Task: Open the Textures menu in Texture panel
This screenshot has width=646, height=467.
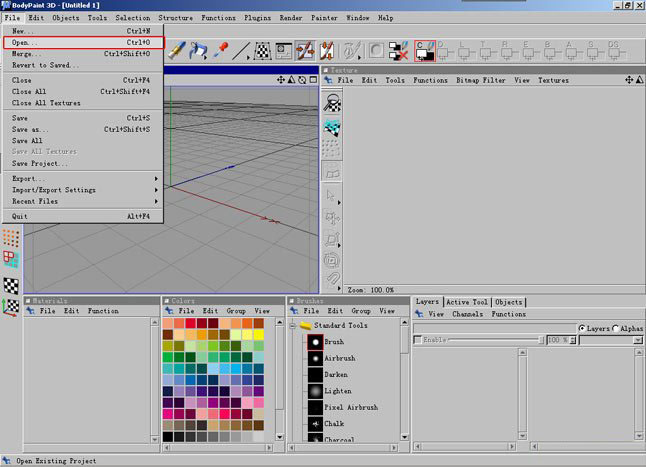Action: coord(553,80)
